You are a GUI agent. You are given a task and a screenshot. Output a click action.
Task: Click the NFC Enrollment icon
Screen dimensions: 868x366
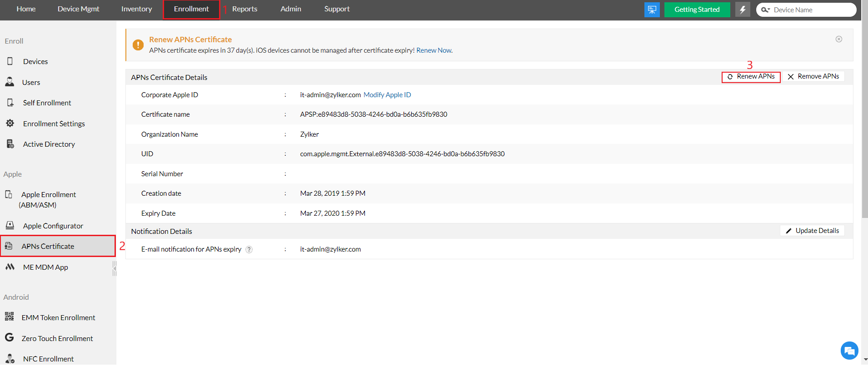pyautogui.click(x=10, y=358)
